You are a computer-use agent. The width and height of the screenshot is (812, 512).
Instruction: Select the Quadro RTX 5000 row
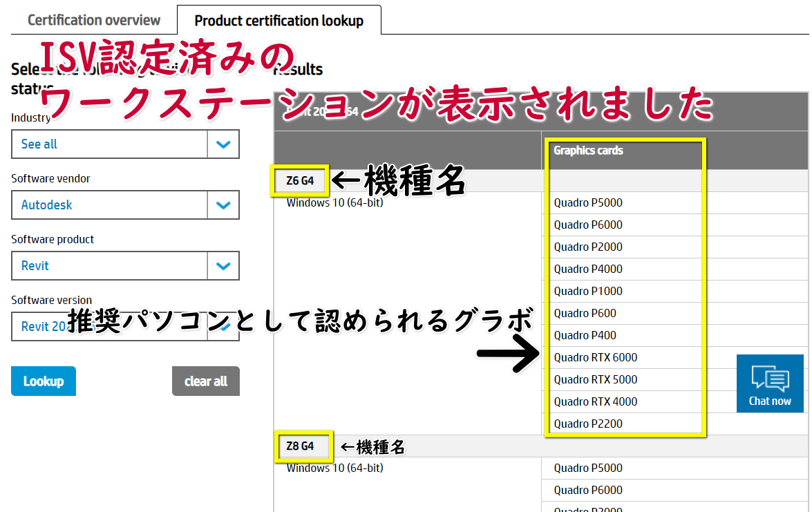point(595,379)
